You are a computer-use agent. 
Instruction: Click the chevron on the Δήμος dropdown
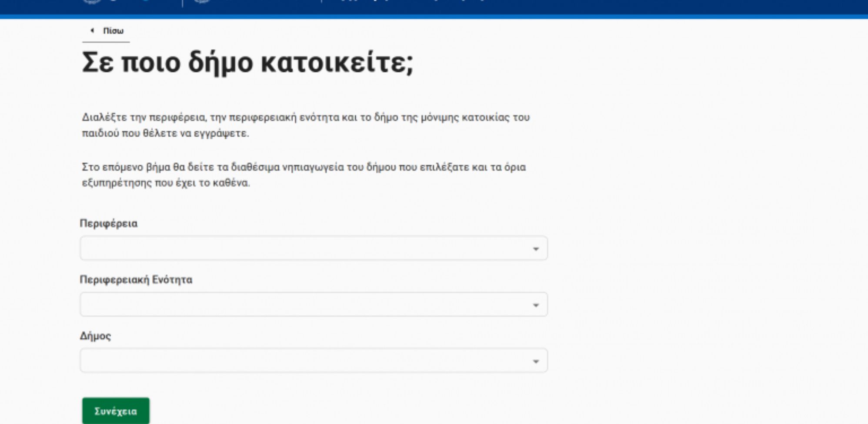coord(536,360)
